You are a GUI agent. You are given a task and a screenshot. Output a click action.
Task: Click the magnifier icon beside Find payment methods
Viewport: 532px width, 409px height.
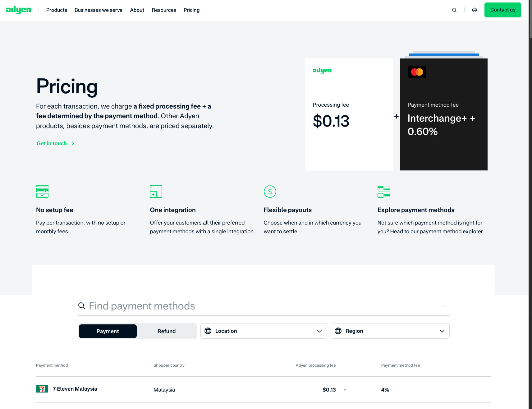tap(81, 306)
